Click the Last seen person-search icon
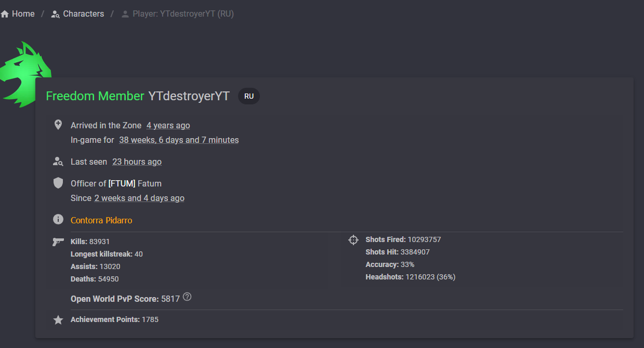Screen dimensions: 644x348 point(58,162)
